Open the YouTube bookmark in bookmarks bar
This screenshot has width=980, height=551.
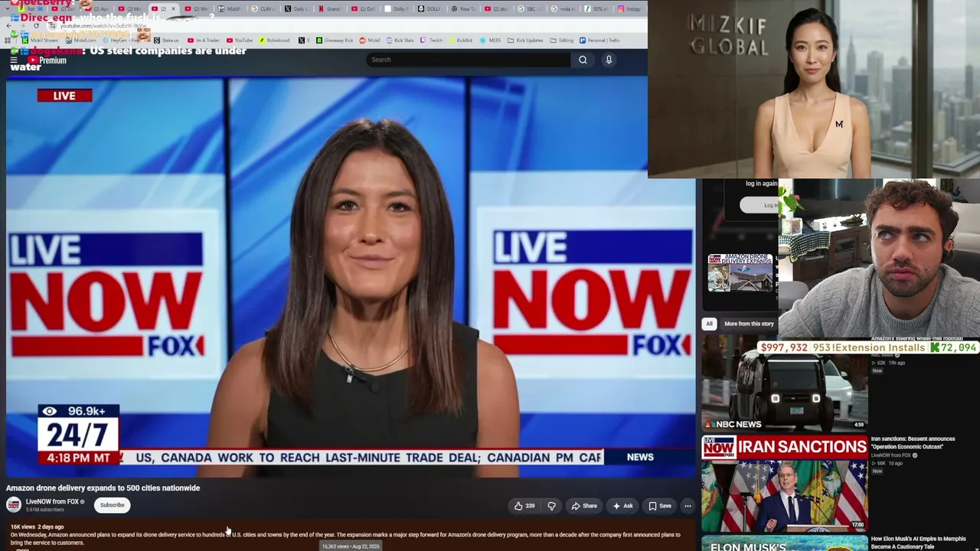(x=240, y=41)
